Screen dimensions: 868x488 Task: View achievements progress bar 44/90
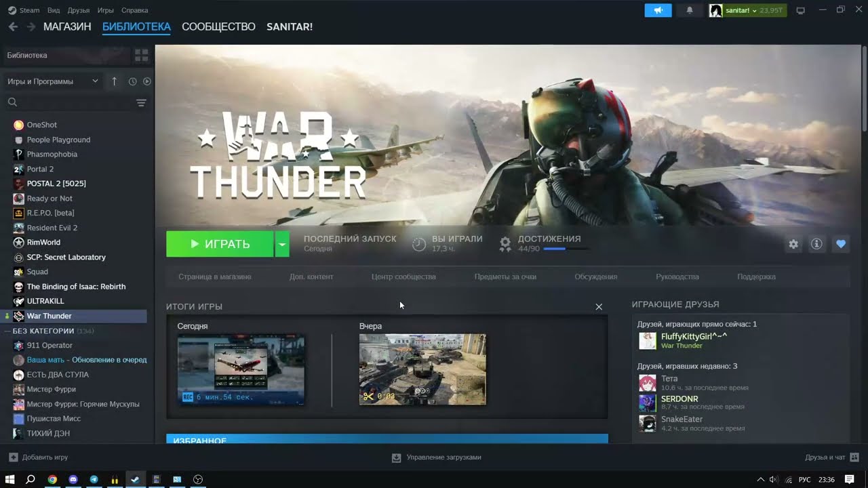pyautogui.click(x=566, y=249)
